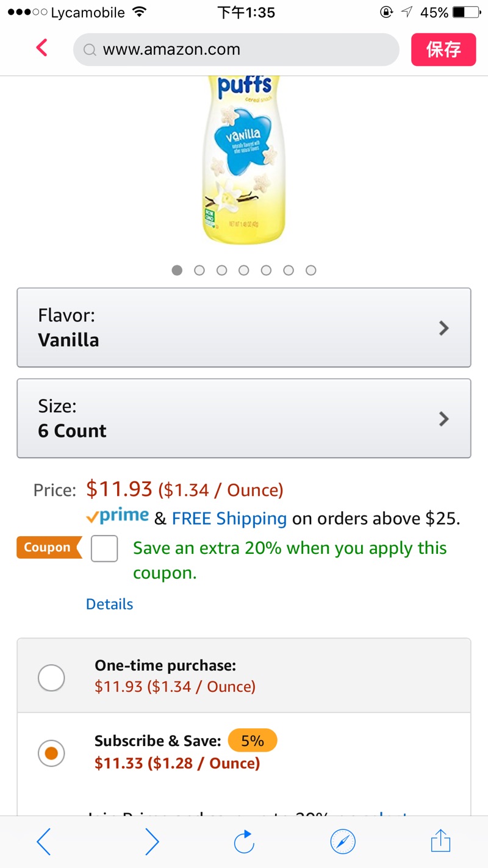Screen dimensions: 488x868
Task: Tap the browser forward navigation arrow
Action: click(x=152, y=842)
